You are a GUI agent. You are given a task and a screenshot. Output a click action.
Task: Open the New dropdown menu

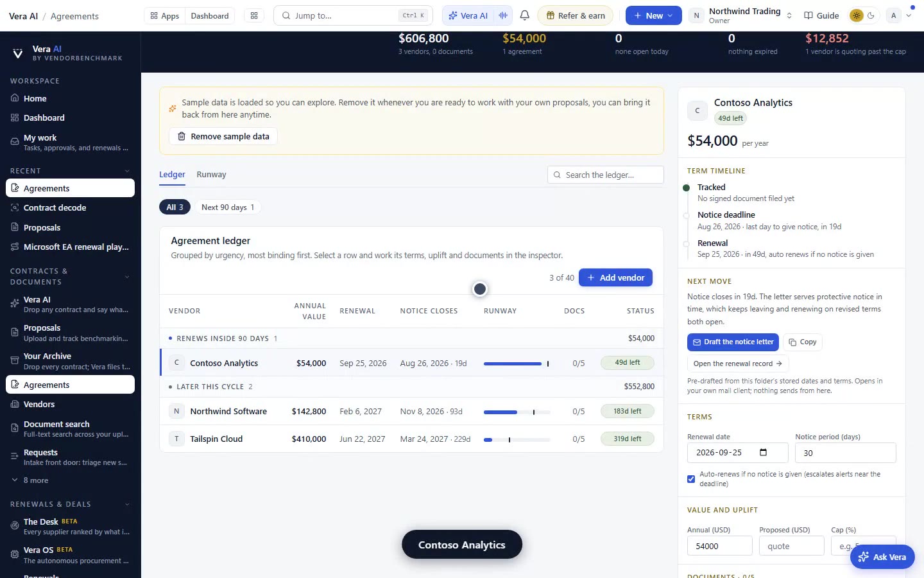pyautogui.click(x=654, y=15)
